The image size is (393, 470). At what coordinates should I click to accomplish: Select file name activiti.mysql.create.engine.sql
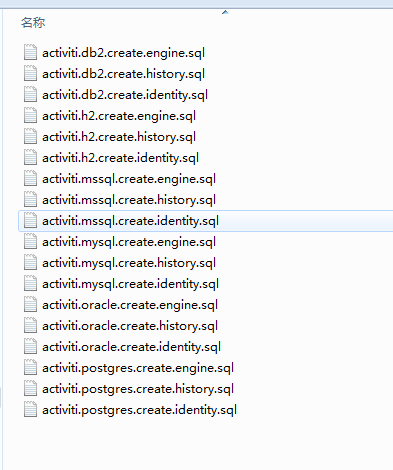[129, 242]
